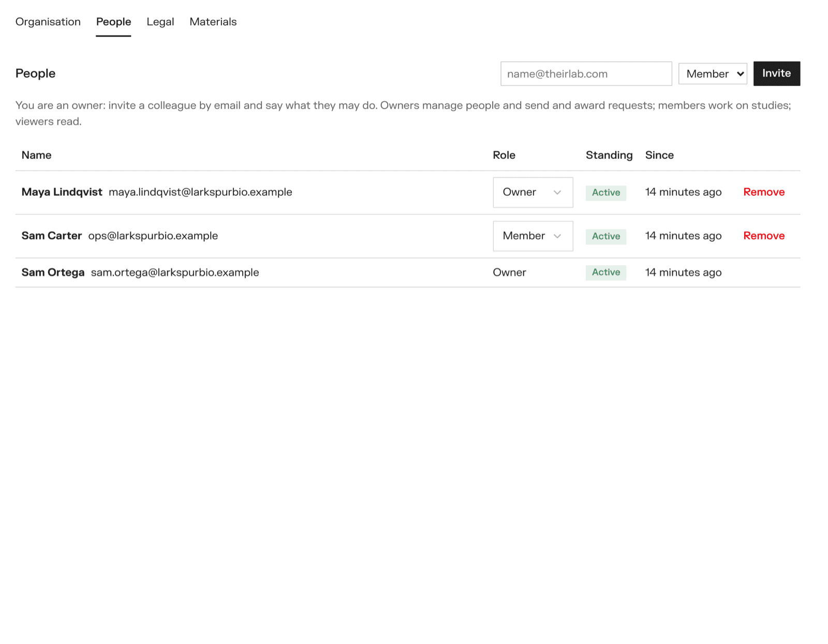The image size is (828, 644).
Task: Click the email maya.lindqvist@larkspurbio.example
Action: (200, 192)
